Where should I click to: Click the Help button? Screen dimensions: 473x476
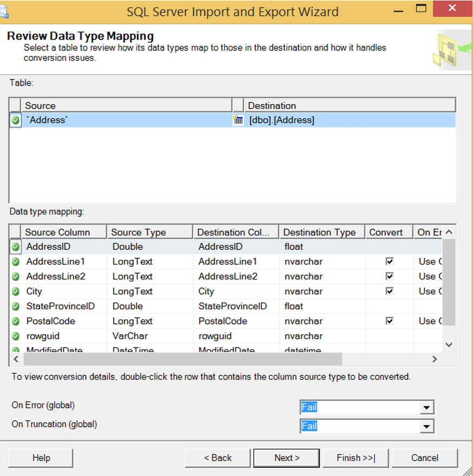tap(41, 458)
